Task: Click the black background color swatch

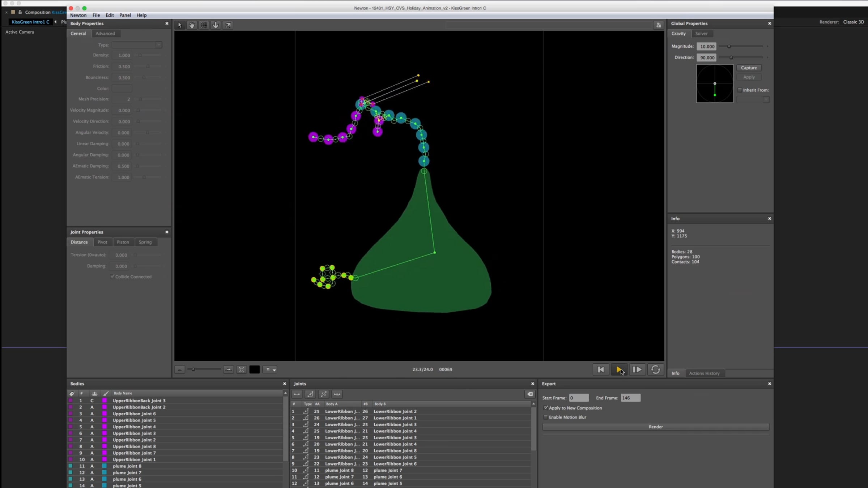Action: pos(254,369)
